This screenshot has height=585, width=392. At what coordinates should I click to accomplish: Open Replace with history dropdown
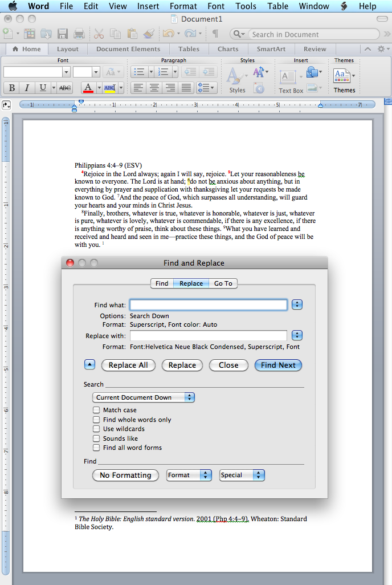(297, 335)
